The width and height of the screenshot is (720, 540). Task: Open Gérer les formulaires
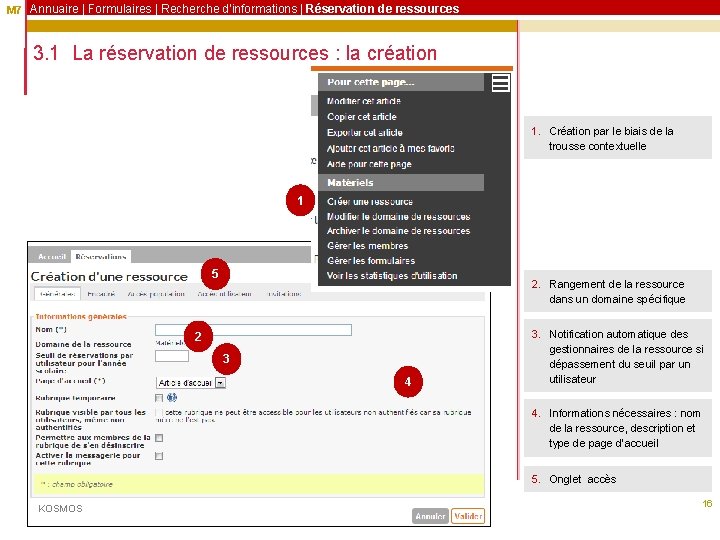click(371, 261)
